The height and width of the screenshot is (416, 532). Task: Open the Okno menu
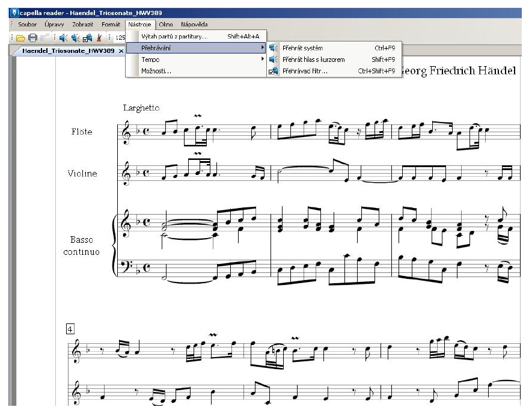coord(166,25)
